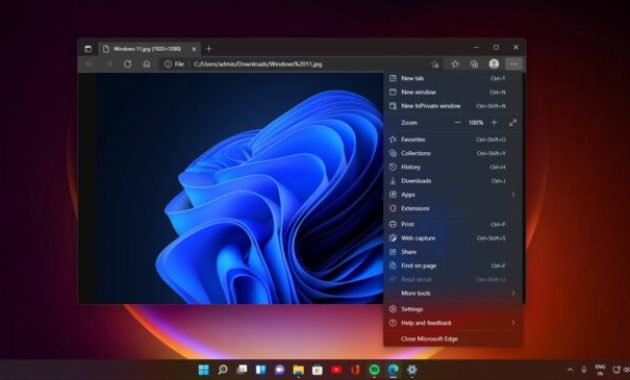
Task: Select Find on page in the menu
Action: [x=453, y=266]
